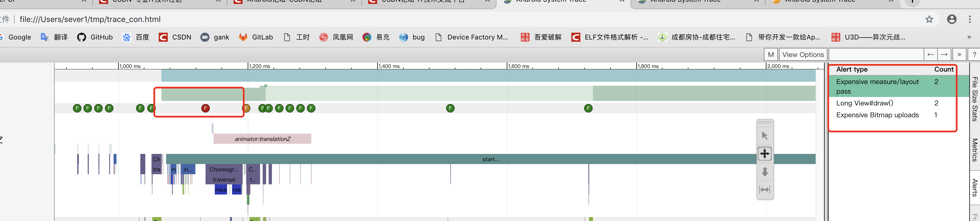The height and width of the screenshot is (221, 980).
Task: Open the gank bookmark
Action: (215, 37)
